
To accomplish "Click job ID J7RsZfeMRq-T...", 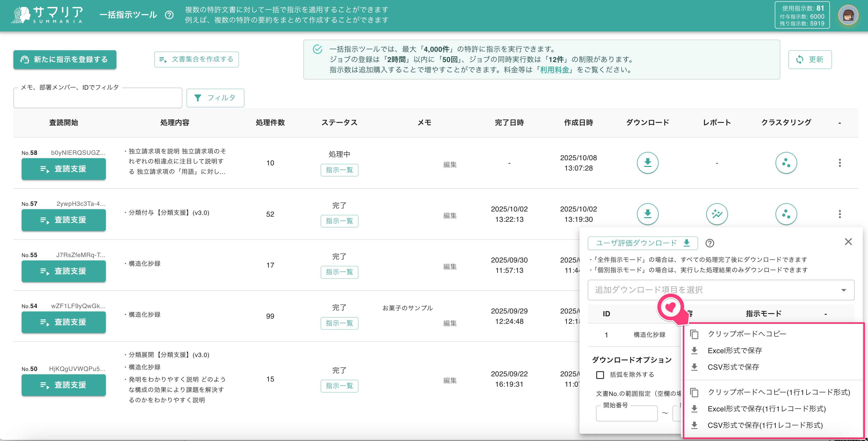I will click(x=81, y=255).
